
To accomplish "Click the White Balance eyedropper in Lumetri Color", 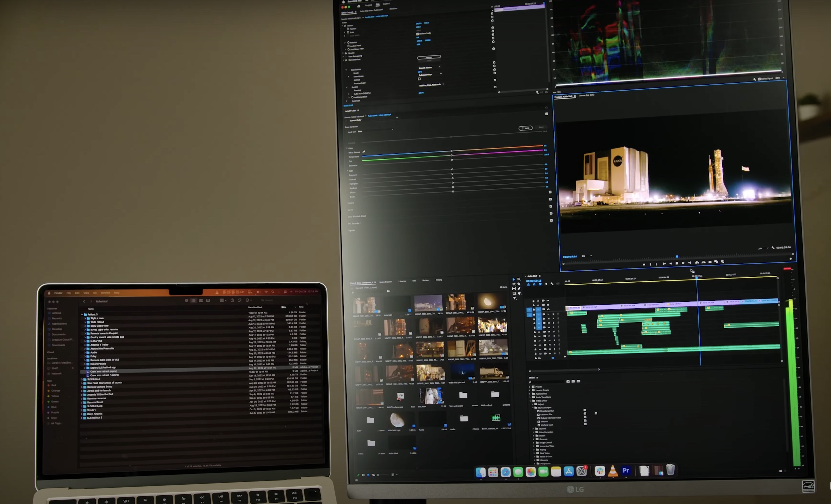I will pyautogui.click(x=364, y=152).
